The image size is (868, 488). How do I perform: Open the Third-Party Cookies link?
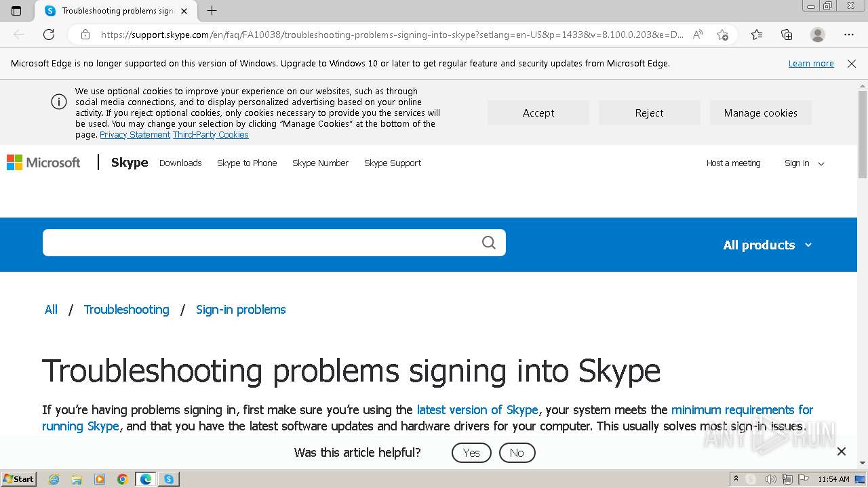click(x=211, y=135)
